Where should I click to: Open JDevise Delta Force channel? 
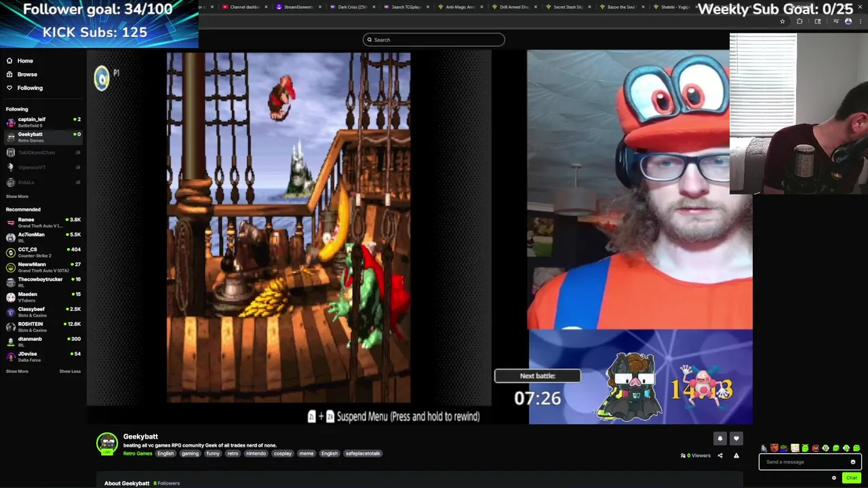click(43, 357)
